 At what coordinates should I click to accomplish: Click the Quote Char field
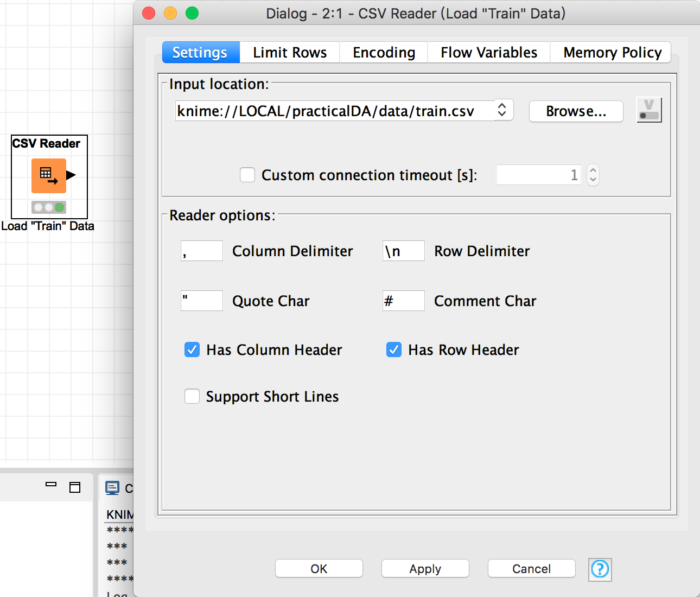[202, 301]
